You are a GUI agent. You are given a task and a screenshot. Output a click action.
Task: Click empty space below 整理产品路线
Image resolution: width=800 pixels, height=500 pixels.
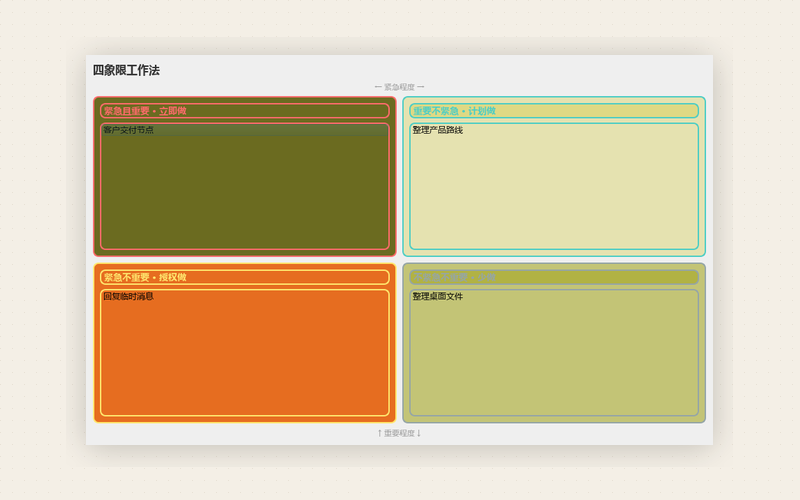click(554, 192)
